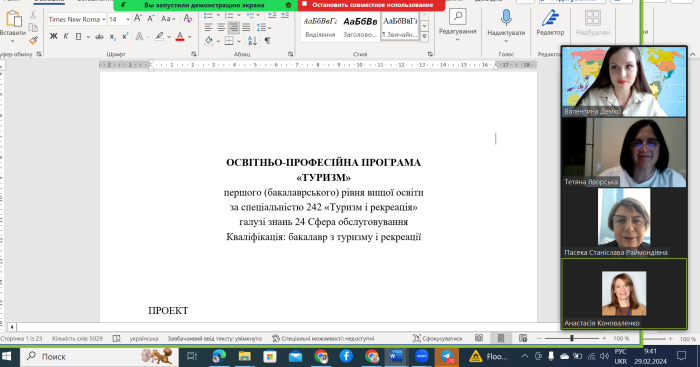Viewport: 700px width, 367px height.
Task: Click the spelling check icon in status bar
Action: 117,338
